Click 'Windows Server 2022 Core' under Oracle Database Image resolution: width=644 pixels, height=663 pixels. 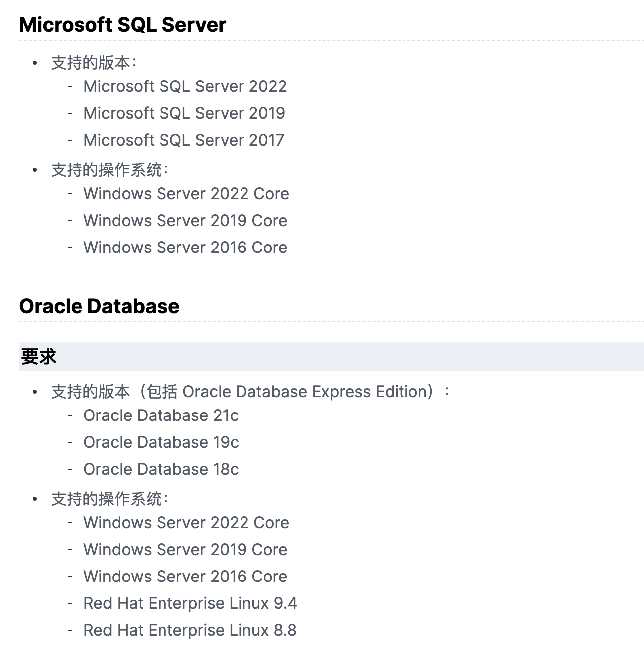[x=186, y=523]
